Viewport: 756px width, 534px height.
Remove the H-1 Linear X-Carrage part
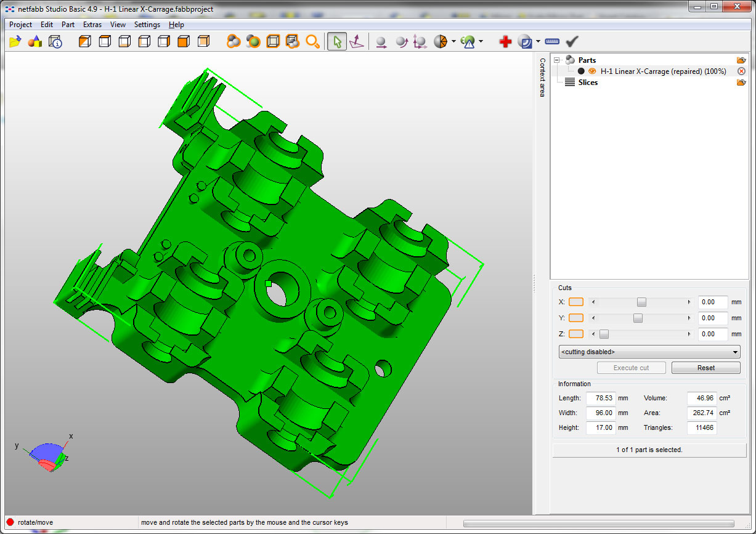pyautogui.click(x=741, y=71)
